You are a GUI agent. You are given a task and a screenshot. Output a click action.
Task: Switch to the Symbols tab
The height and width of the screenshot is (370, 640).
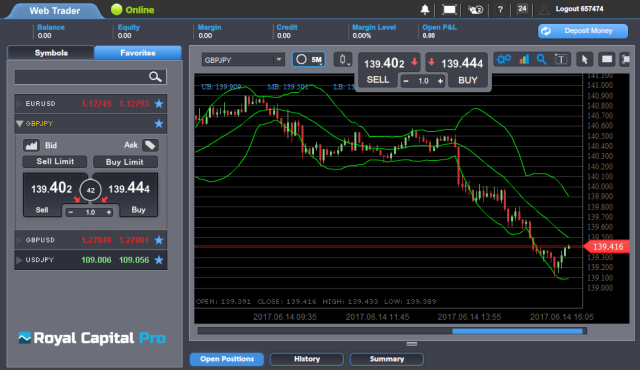51,53
